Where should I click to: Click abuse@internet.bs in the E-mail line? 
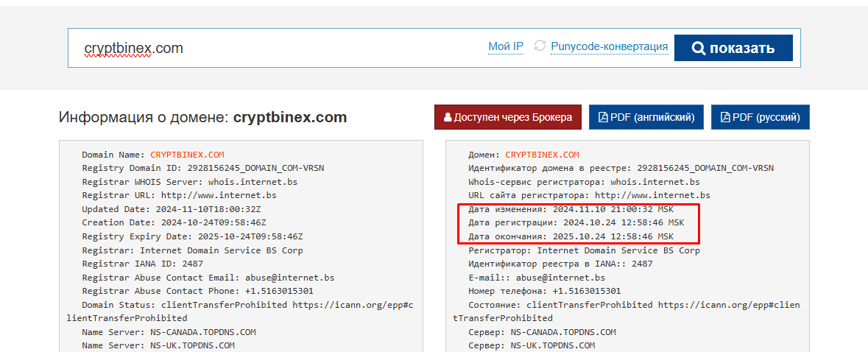coord(560,278)
